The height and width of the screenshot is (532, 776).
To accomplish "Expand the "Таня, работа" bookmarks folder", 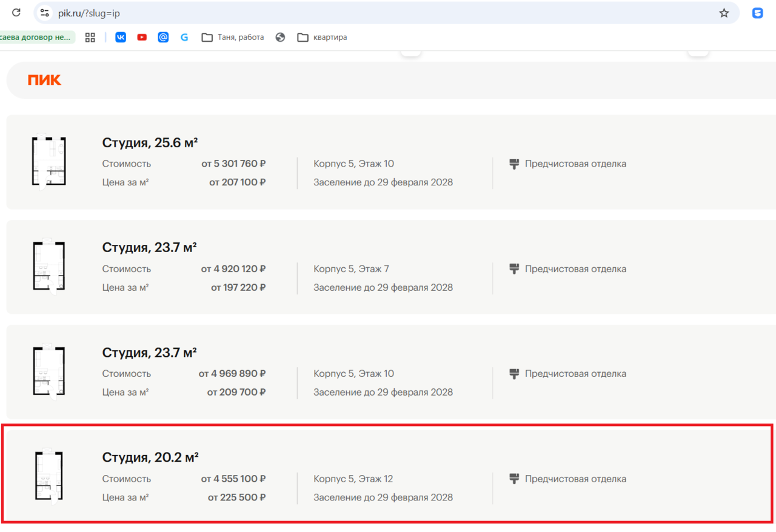I will (x=233, y=38).
